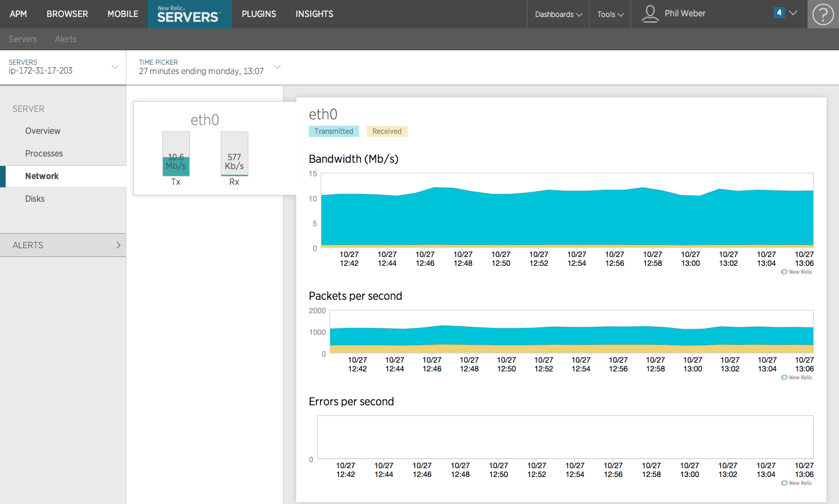Click the Bandwidth chart area

[x=567, y=211]
